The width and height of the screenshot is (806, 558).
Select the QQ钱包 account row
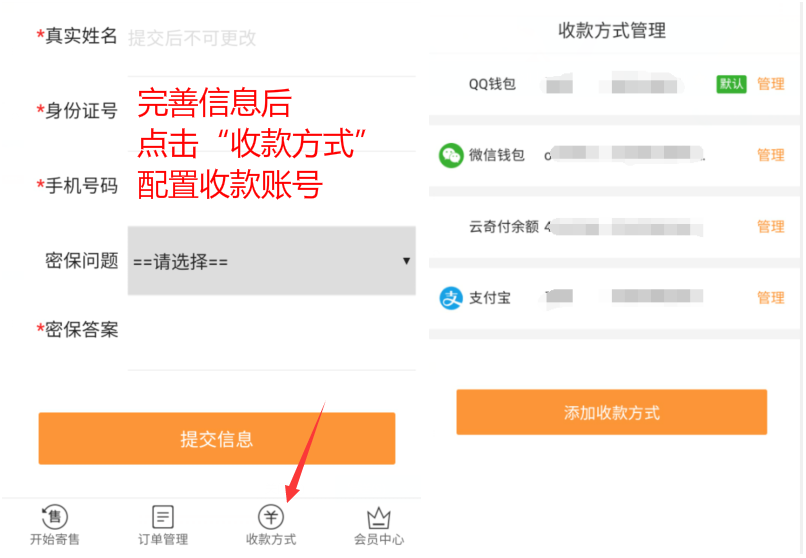(x=614, y=84)
